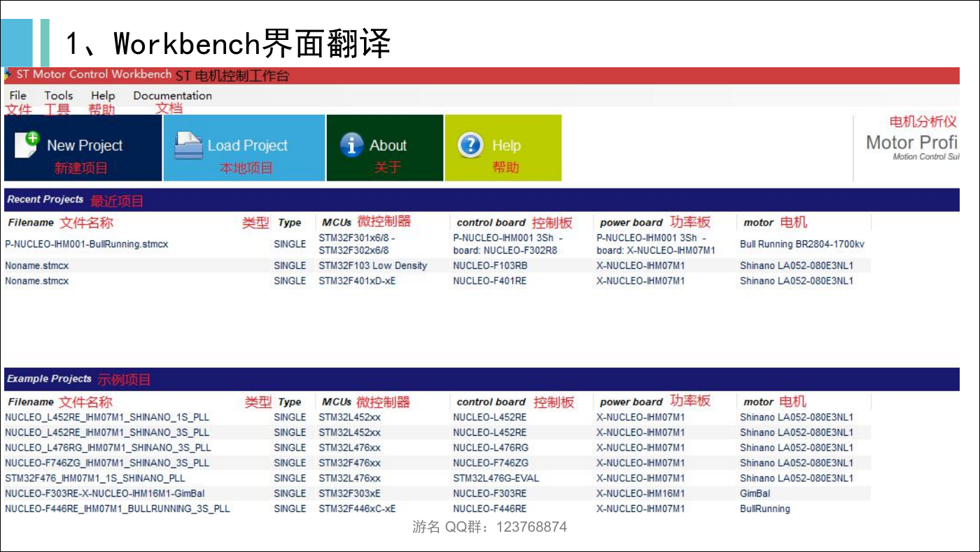This screenshot has height=552, width=980.
Task: Select Noname.stmcx in the STM32F103 Low Density row
Action: [x=37, y=265]
